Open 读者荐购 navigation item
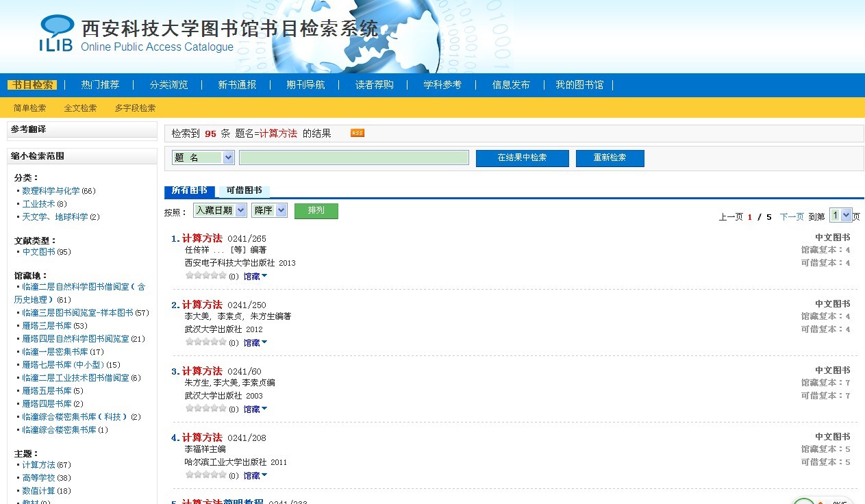Viewport: 865px width, 504px height. click(x=374, y=85)
